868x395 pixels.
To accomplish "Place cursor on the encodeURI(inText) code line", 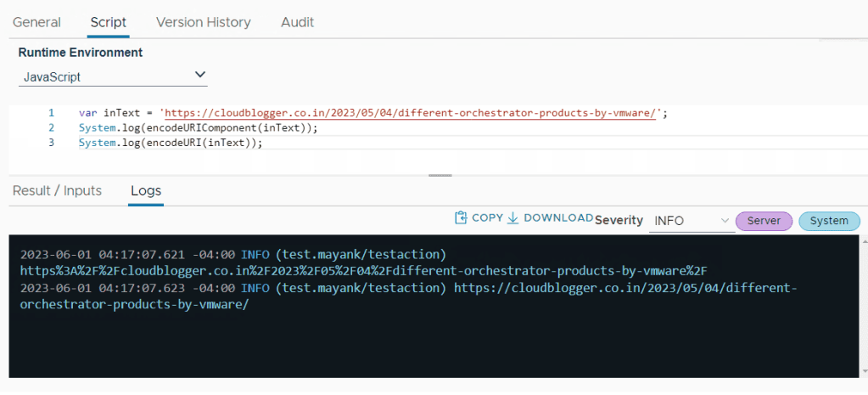I will pyautogui.click(x=171, y=143).
